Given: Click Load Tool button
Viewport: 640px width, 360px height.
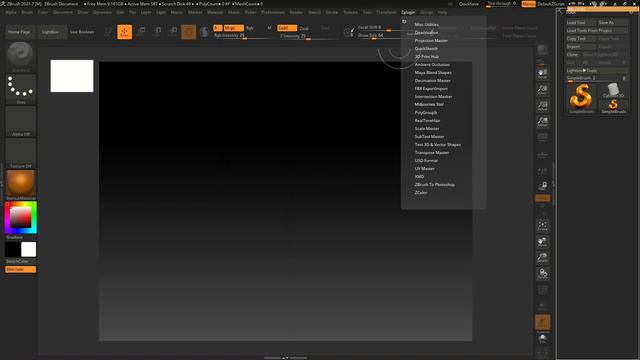Looking at the screenshot, I should click(581, 22).
